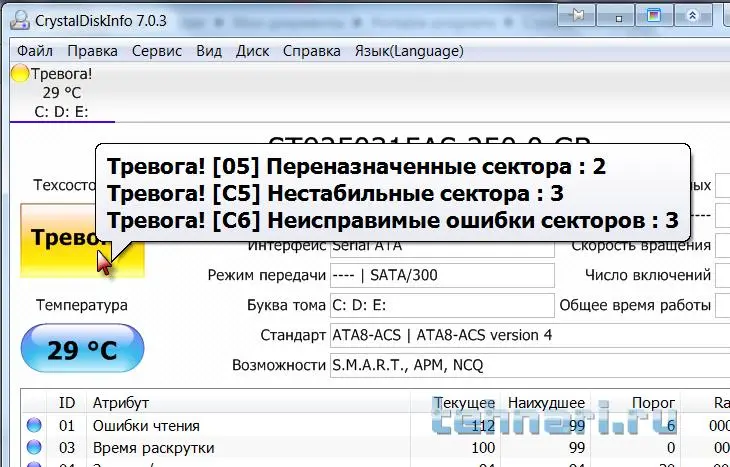Open the Язык(Language) menu
Image resolution: width=730 pixels, height=467 pixels.
(409, 51)
